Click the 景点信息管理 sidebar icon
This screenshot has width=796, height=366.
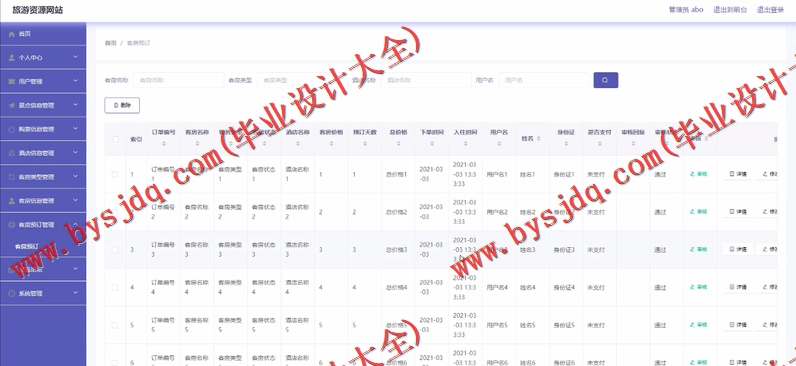(12, 106)
